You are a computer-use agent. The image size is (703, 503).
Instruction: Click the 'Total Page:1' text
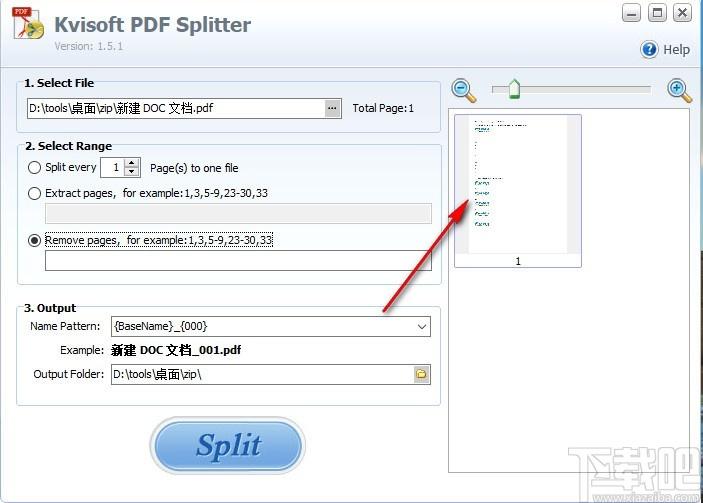click(x=383, y=108)
